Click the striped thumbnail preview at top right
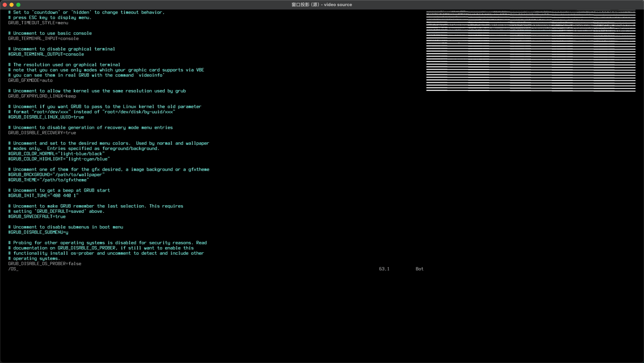The height and width of the screenshot is (363, 644). (x=531, y=51)
